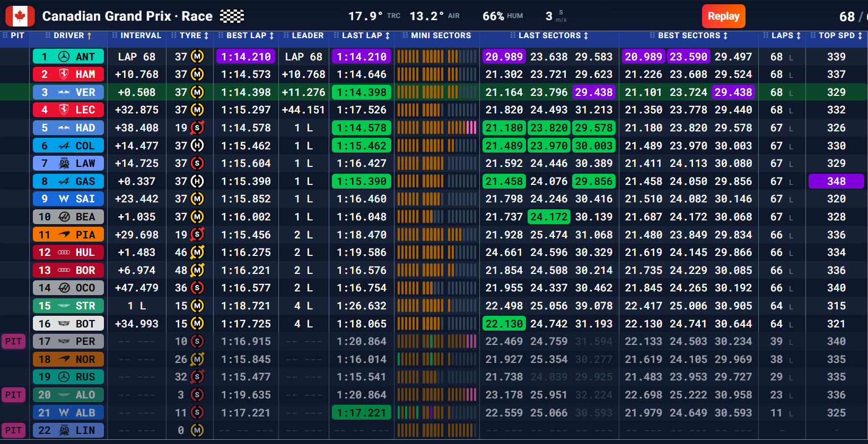Sort by LAST LAP using the arrows
Screen dimensions: 868x444
(x=388, y=35)
